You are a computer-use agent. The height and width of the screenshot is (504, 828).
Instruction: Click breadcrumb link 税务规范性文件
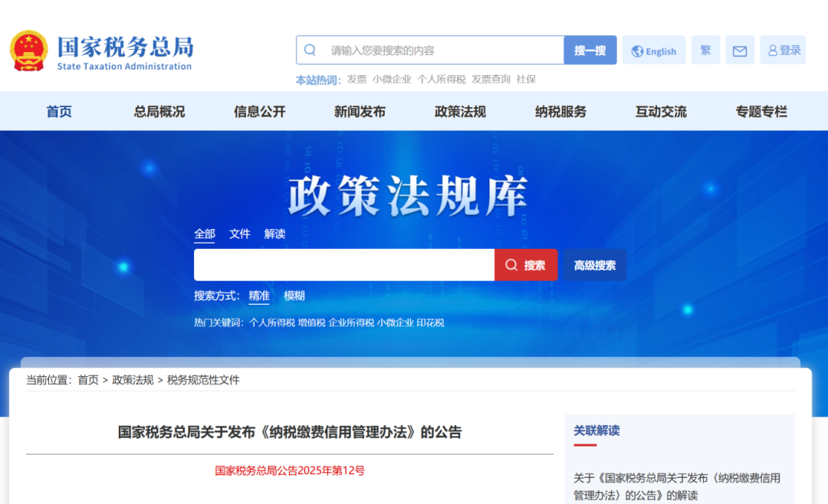click(x=203, y=380)
